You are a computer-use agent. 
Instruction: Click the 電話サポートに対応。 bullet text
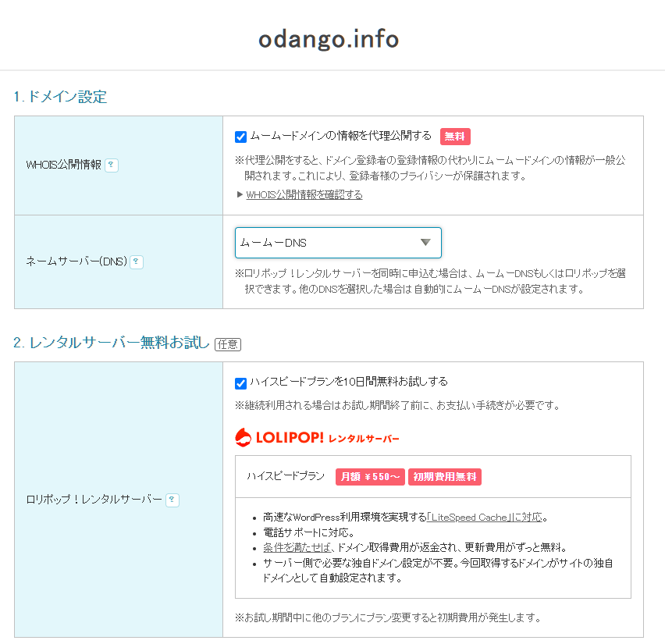tap(308, 532)
